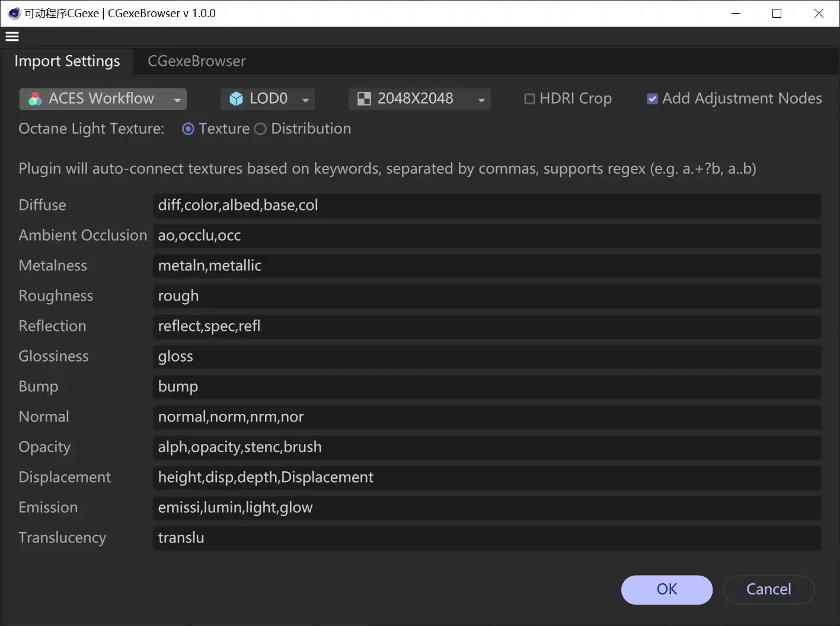Click the regex keywords instruction text

pyautogui.click(x=387, y=169)
